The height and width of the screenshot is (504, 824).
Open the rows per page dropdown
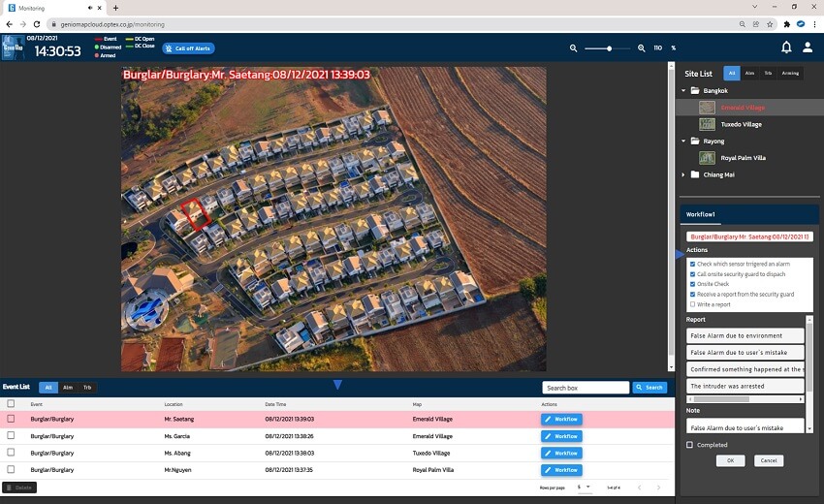tap(584, 487)
